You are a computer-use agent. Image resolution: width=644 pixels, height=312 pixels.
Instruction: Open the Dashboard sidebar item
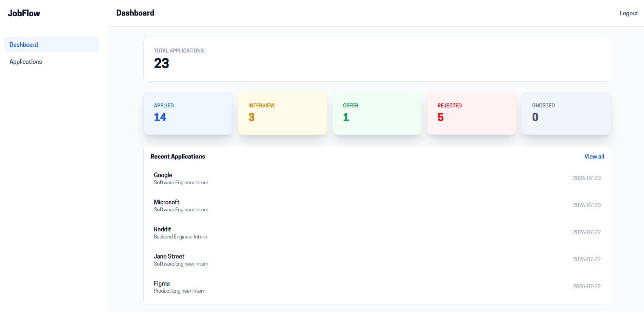point(52,45)
